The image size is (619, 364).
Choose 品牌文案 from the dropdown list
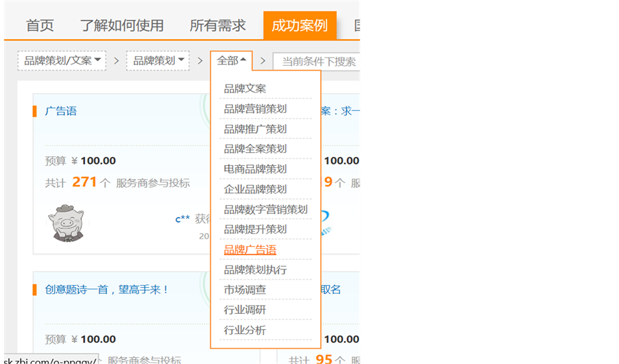[x=245, y=88]
